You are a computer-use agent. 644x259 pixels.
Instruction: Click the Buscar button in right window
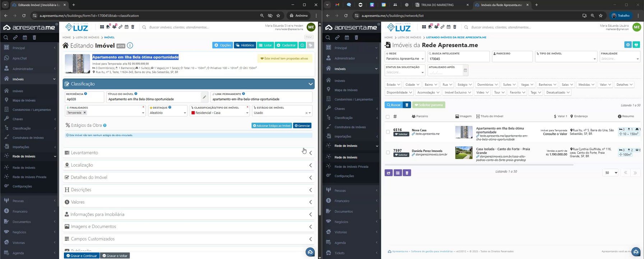(393, 105)
